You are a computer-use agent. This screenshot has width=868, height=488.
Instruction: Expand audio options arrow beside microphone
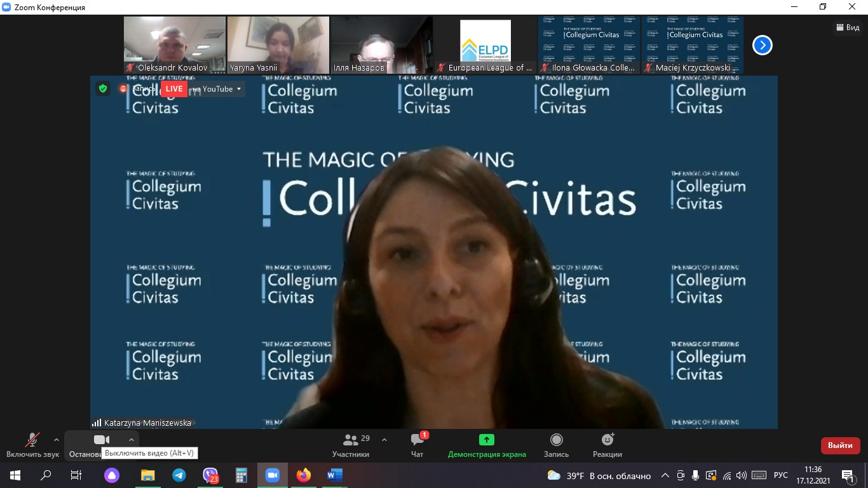[56, 440]
